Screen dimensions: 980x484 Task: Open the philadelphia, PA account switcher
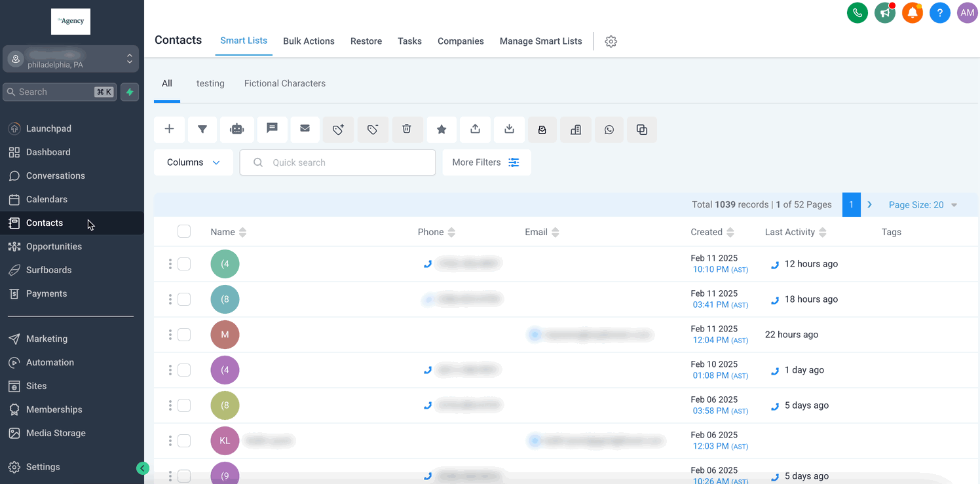[71, 59]
